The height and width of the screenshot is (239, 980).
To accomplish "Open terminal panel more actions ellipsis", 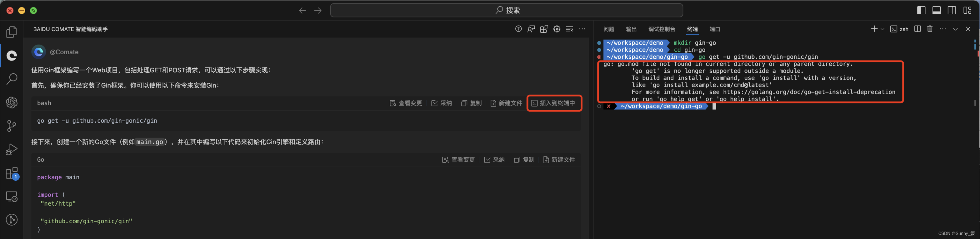I will click(x=943, y=29).
